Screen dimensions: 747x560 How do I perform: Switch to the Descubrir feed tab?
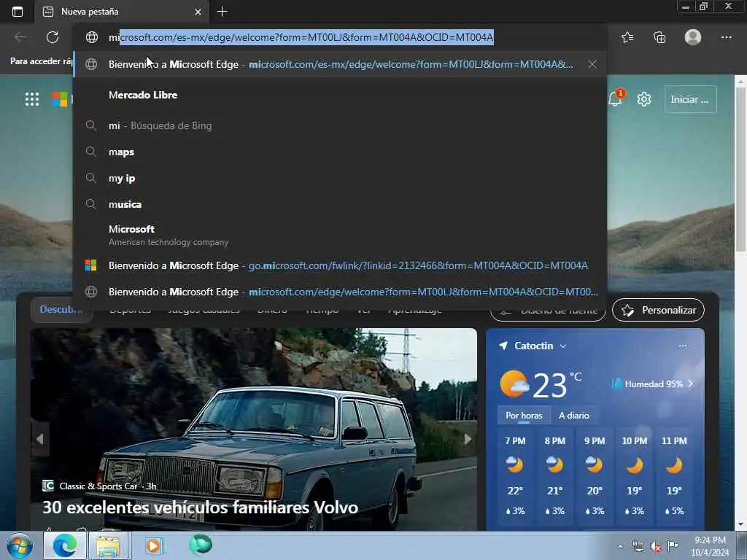pos(61,309)
